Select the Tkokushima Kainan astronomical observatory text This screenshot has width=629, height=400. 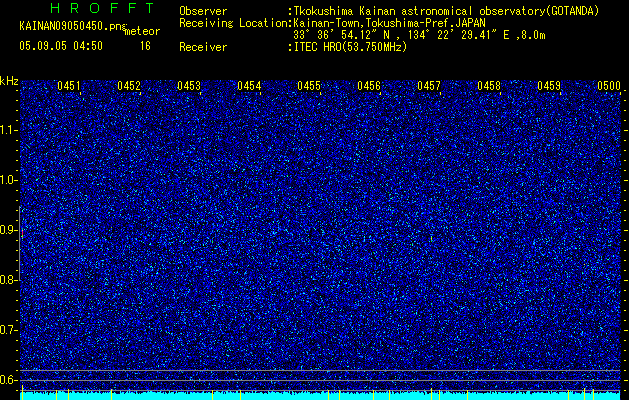446,11
